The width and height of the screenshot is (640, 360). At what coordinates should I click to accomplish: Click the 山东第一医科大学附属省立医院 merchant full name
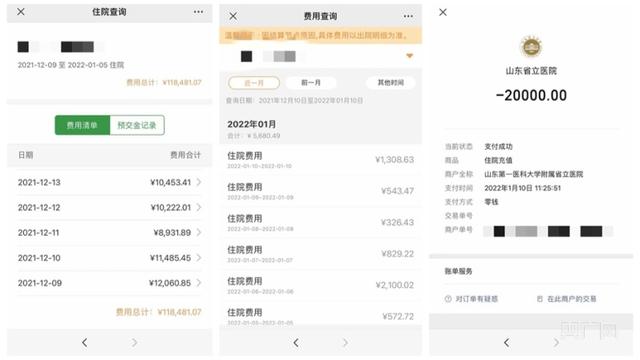click(533, 174)
